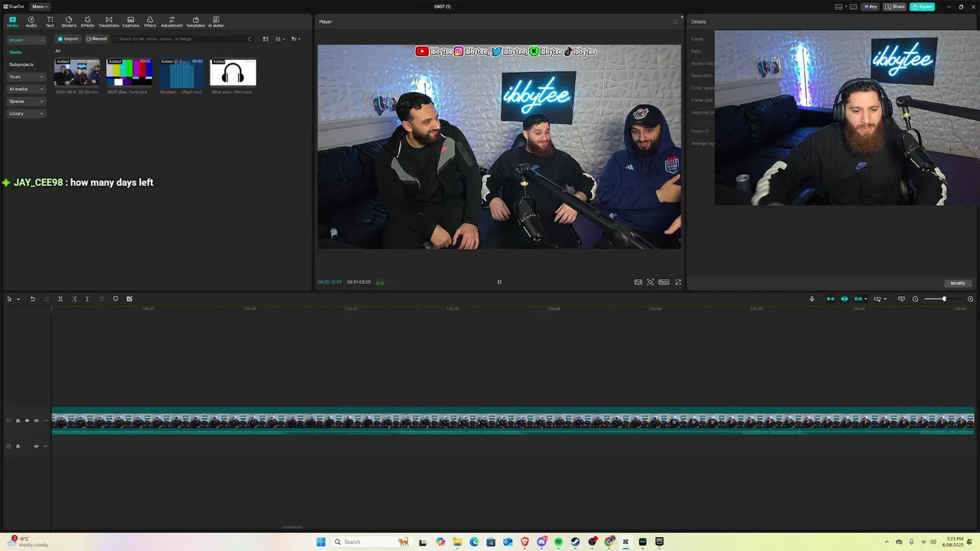Viewport: 980px width, 551px height.
Task: Hide the main video track
Action: tap(27, 420)
